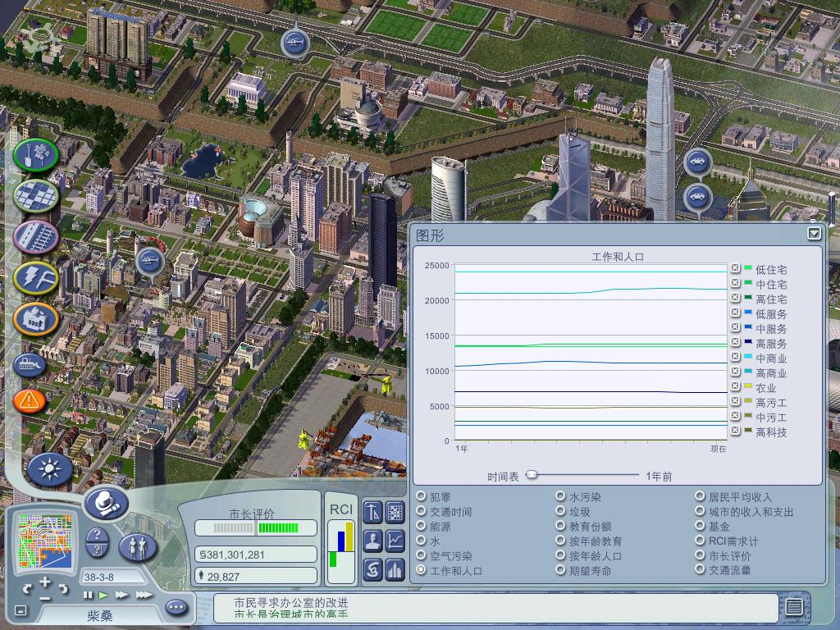Toggle the 高污工 graph line checkbox
This screenshot has width=840, height=630.
click(x=735, y=400)
